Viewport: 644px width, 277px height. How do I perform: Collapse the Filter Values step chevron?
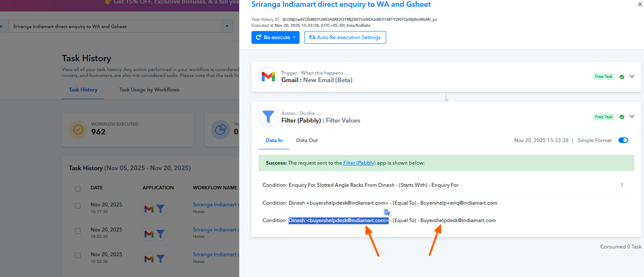point(632,116)
